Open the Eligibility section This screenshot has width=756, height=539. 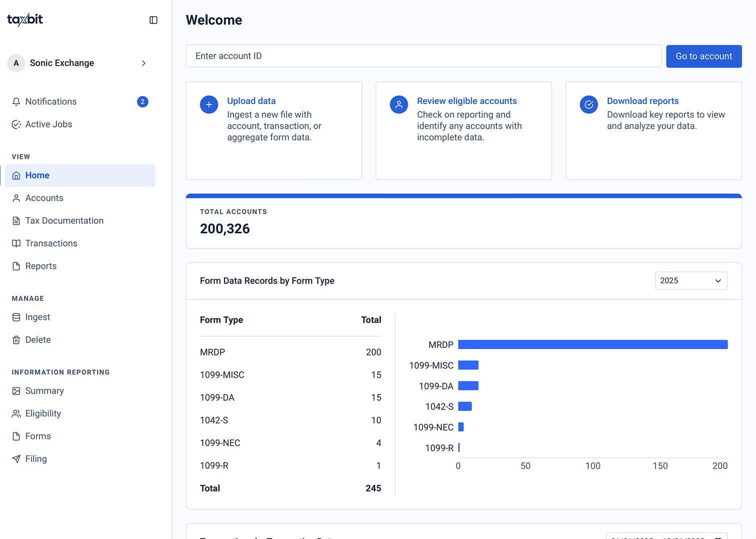coord(80,413)
